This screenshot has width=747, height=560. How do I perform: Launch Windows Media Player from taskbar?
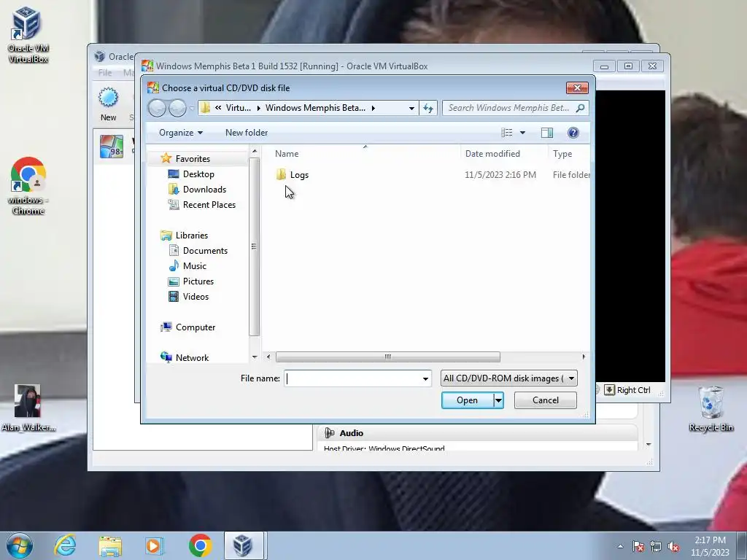tap(154, 545)
